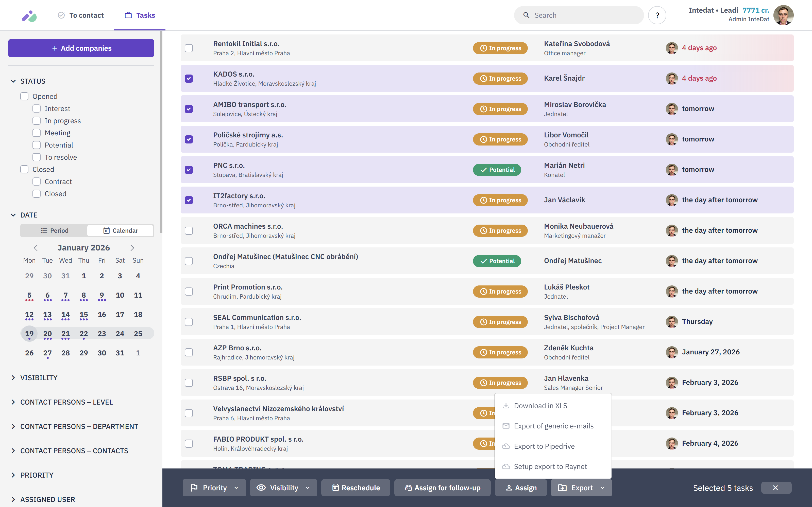Click the Assign person icon
This screenshot has width=812, height=507.
click(509, 487)
